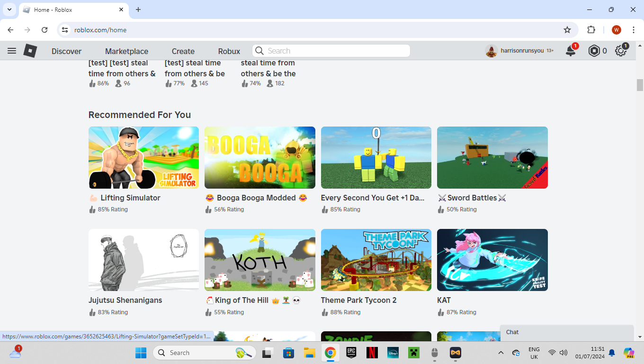Click the Booga Booga thumbnail image
Image resolution: width=644 pixels, height=364 pixels.
[x=260, y=157]
